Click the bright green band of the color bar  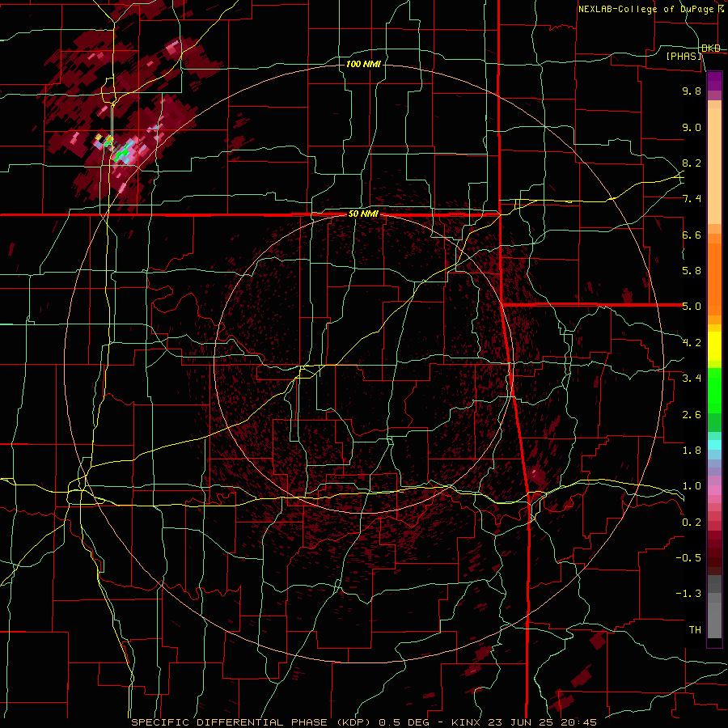point(714,391)
